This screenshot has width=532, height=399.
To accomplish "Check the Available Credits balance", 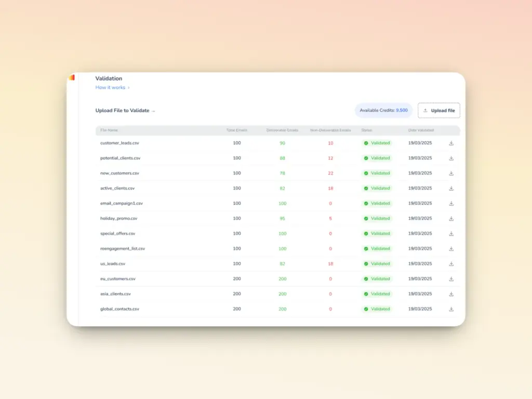I will [383, 110].
